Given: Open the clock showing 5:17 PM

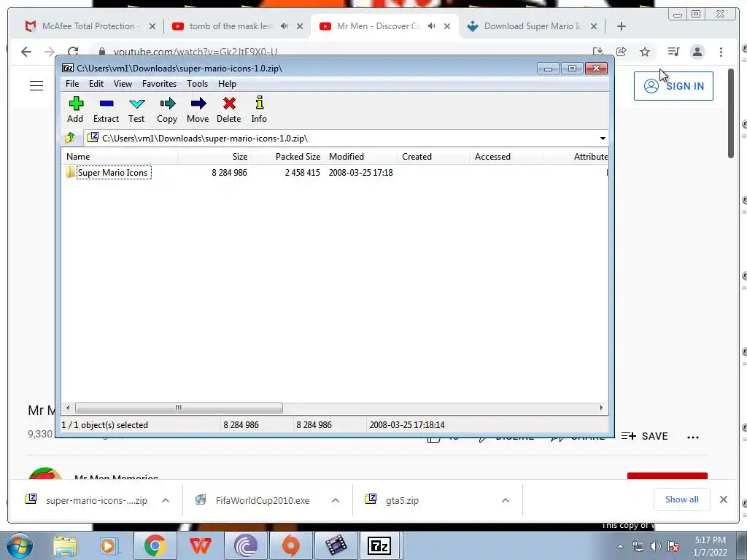Looking at the screenshot, I should click(710, 546).
